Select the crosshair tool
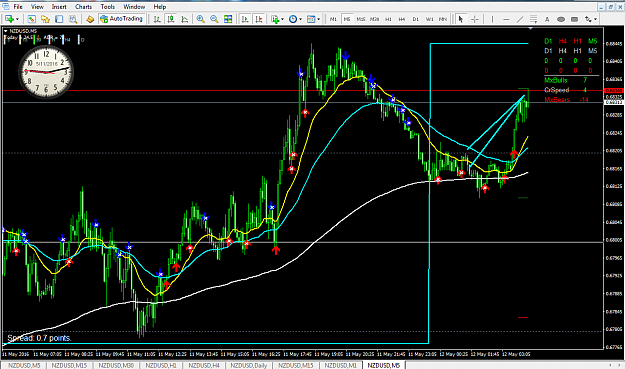This screenshot has height=369, width=625. point(475,19)
